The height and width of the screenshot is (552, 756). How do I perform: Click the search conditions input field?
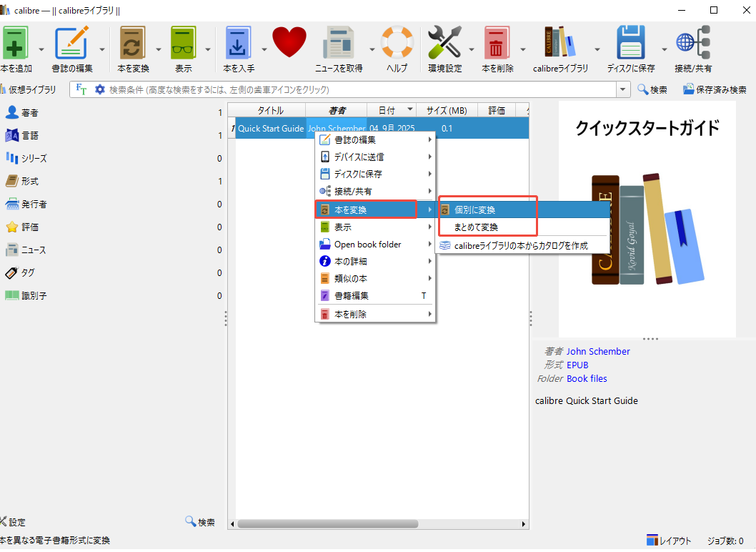[362, 89]
